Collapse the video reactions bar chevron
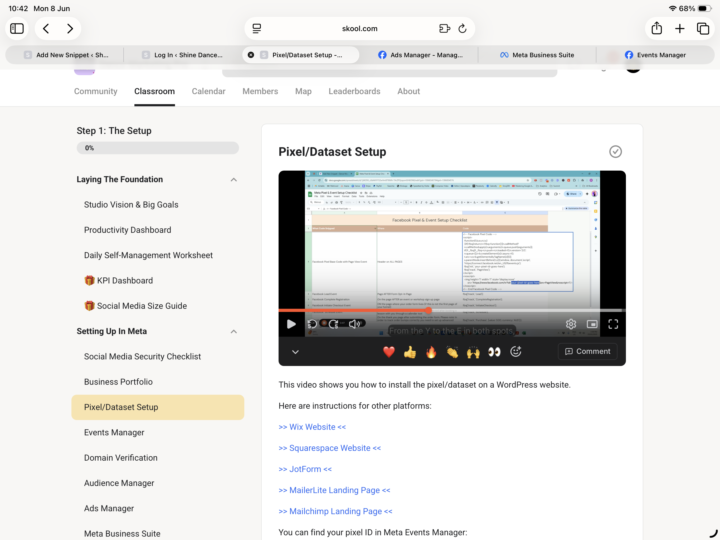The image size is (720, 540). point(295,352)
